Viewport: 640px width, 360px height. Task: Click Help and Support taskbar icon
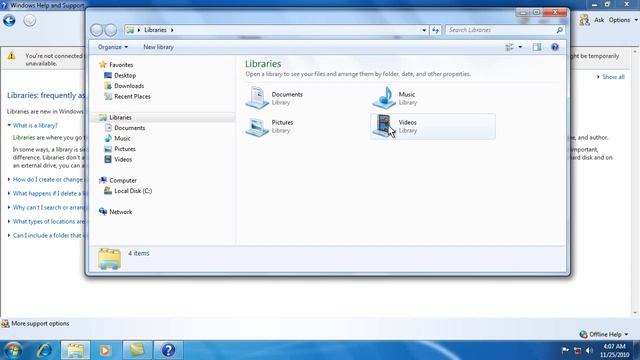[x=168, y=350]
